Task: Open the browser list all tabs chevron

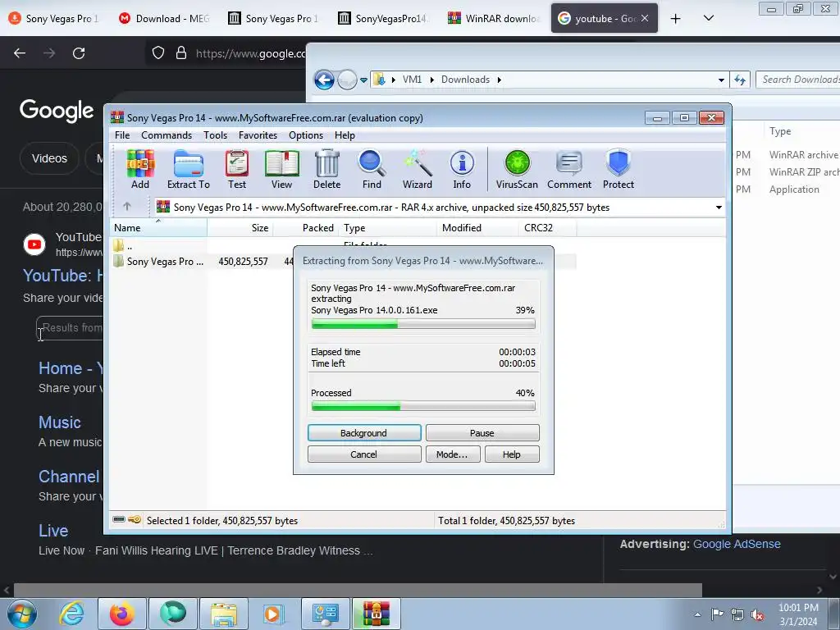Action: (708, 18)
